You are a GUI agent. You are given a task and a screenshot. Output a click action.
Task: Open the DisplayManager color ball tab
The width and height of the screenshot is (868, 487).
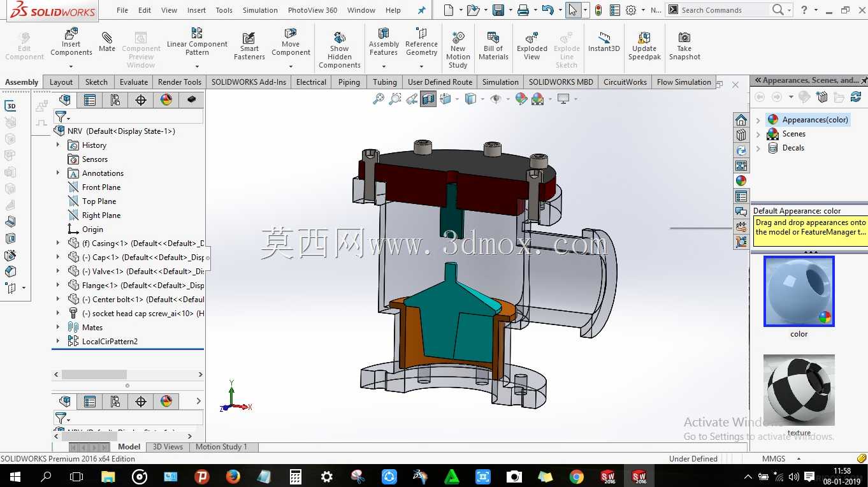pos(166,100)
